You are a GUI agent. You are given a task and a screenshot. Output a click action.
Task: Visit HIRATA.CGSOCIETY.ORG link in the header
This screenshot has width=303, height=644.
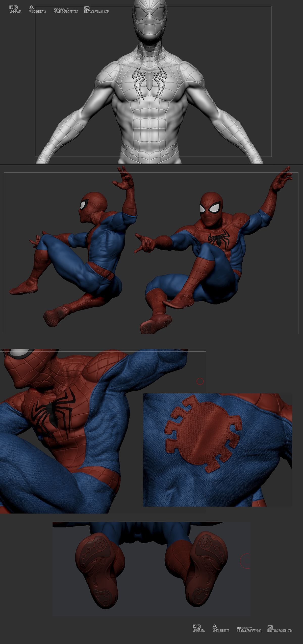click(x=66, y=12)
